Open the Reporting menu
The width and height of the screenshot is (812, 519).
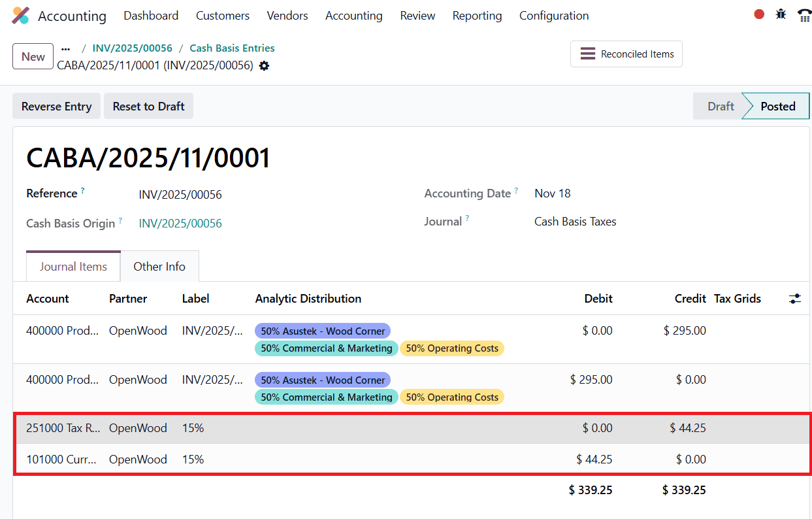477,15
